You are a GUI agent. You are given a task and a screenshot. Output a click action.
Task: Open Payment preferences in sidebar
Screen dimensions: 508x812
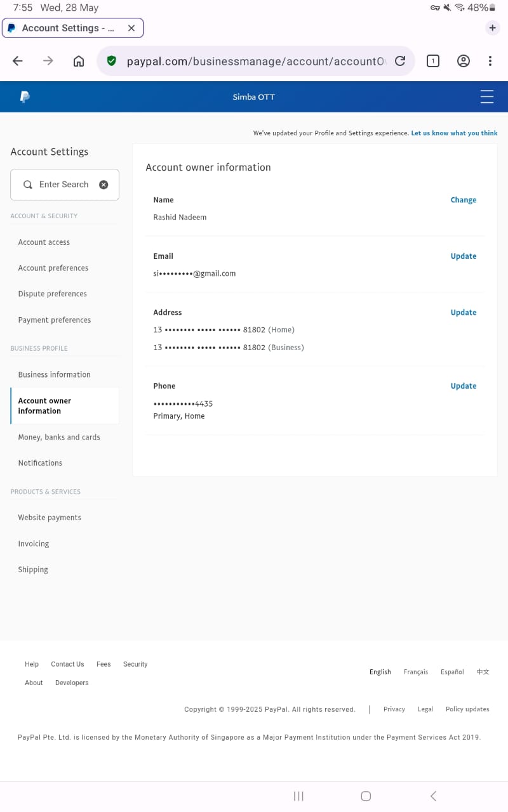coord(55,320)
